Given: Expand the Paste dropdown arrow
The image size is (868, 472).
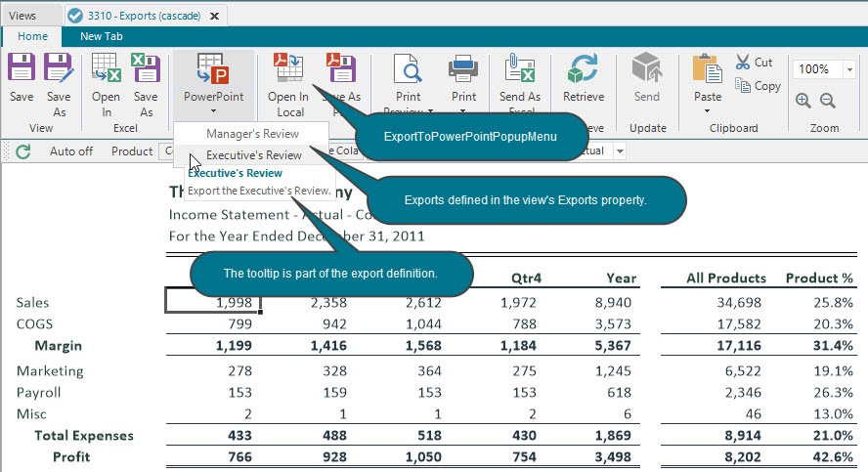Looking at the screenshot, I should [x=707, y=111].
